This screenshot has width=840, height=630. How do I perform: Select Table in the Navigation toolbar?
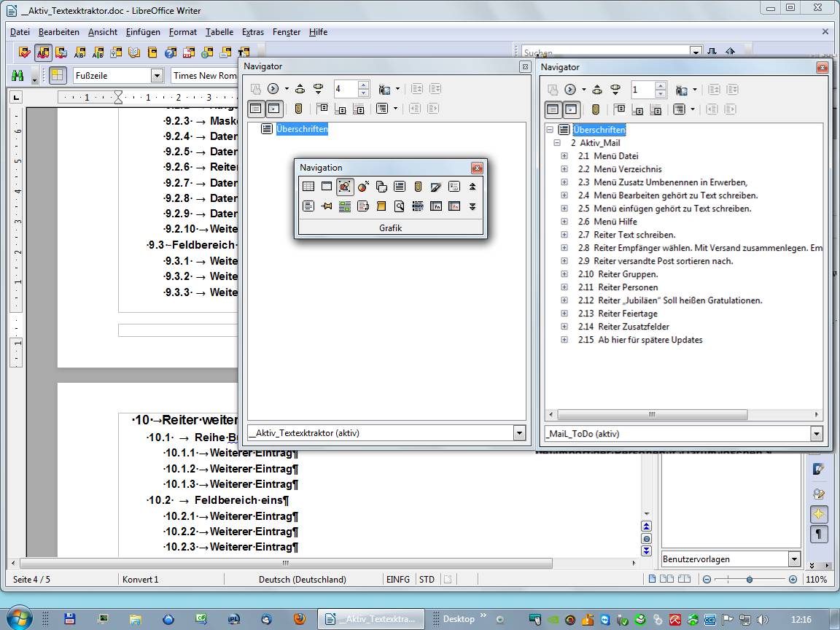click(x=308, y=187)
